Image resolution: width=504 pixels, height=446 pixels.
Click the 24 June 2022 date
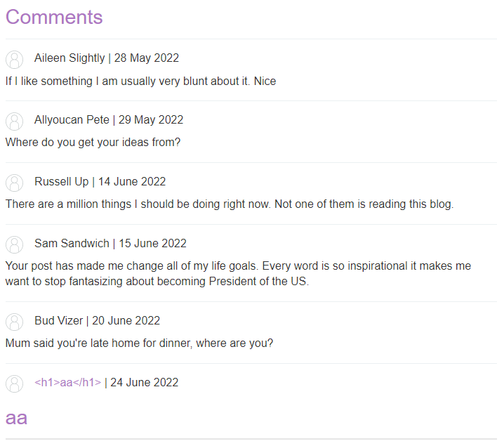145,383
